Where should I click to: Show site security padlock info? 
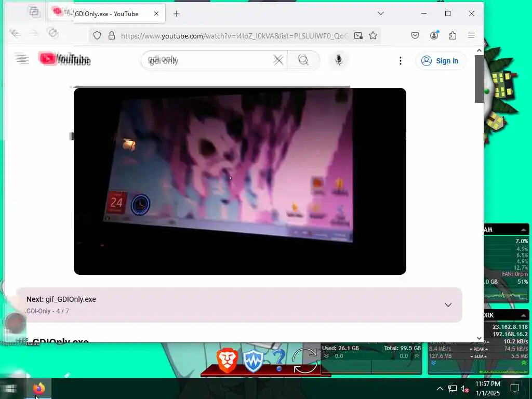(x=112, y=36)
